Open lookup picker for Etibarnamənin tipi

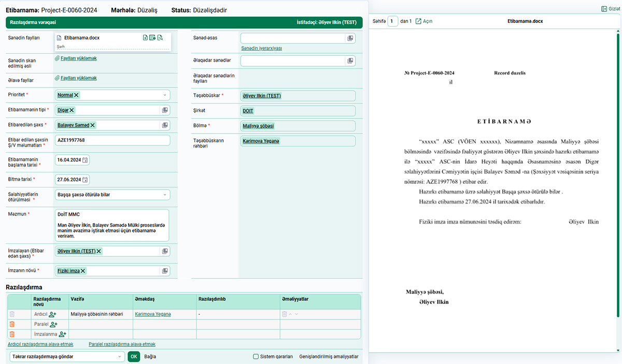point(165,110)
